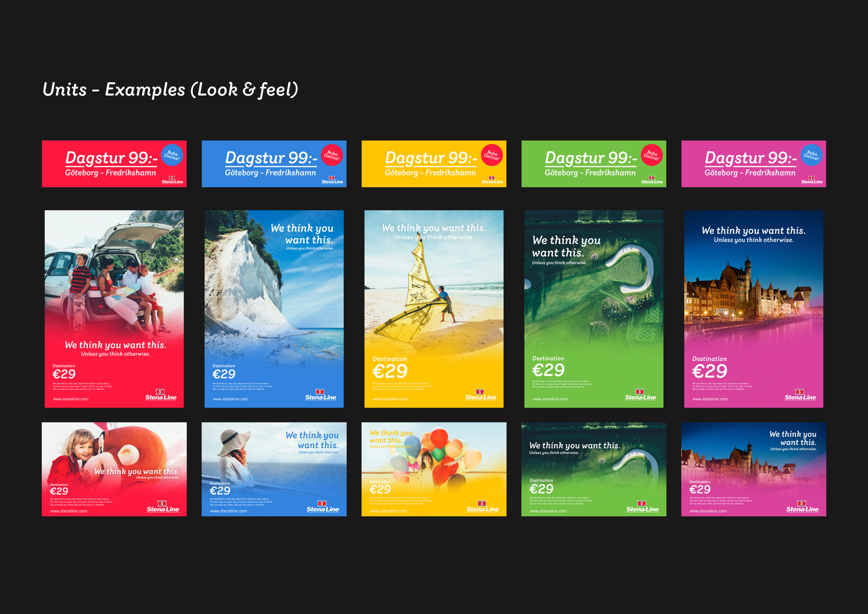
Task: Click the €29 price on blue sun-hat ad
Action: coord(220,491)
